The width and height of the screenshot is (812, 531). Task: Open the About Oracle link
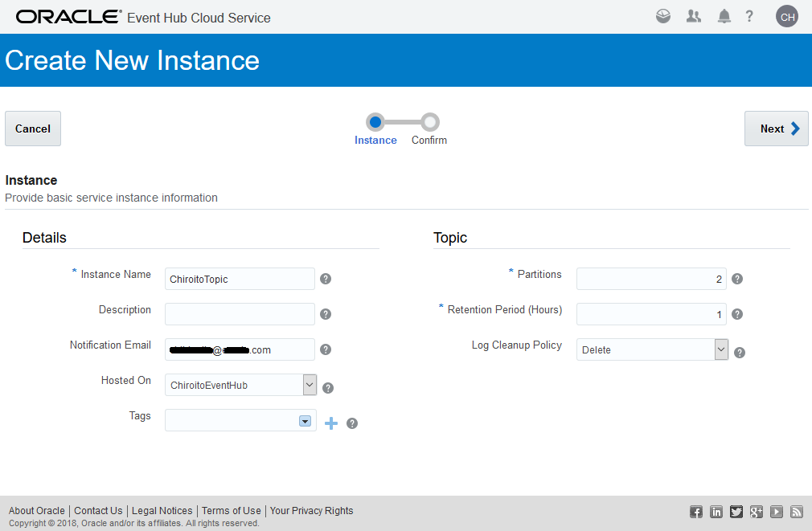[x=37, y=510]
